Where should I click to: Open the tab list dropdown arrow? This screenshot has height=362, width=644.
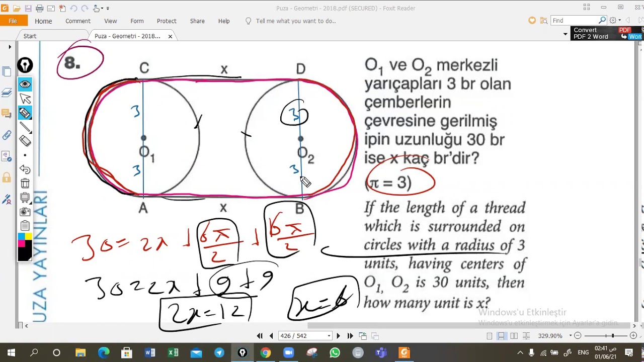[x=566, y=34]
